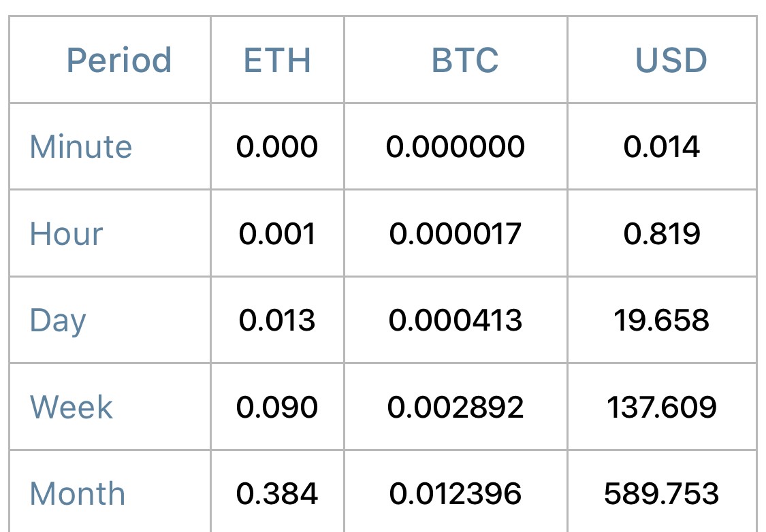Click the Day USD value 19.658
Screen dimensions: 766x532
[661, 320]
